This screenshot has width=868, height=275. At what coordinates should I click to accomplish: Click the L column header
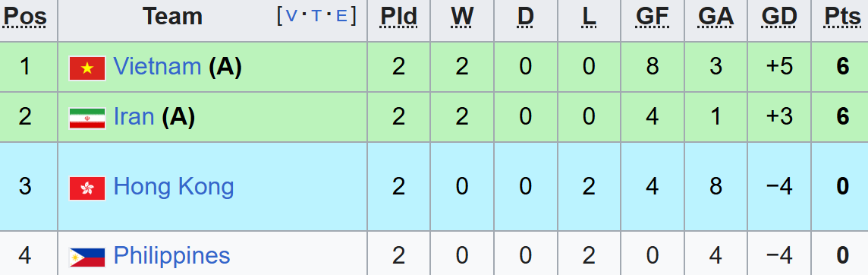click(589, 17)
